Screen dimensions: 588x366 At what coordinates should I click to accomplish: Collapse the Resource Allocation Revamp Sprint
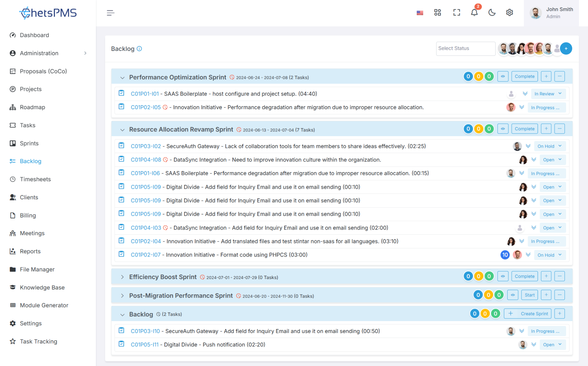tap(122, 130)
